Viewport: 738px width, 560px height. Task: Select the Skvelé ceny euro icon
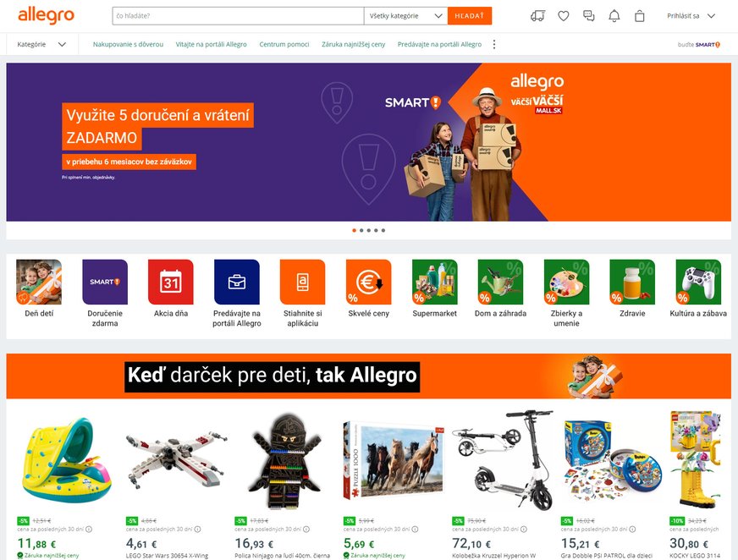[368, 282]
